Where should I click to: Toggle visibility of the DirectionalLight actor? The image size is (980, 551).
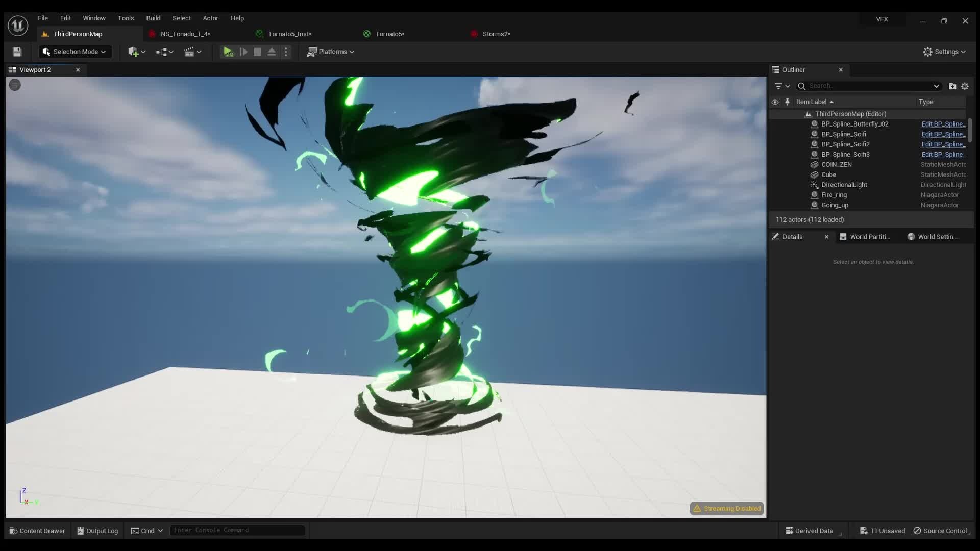pyautogui.click(x=775, y=185)
